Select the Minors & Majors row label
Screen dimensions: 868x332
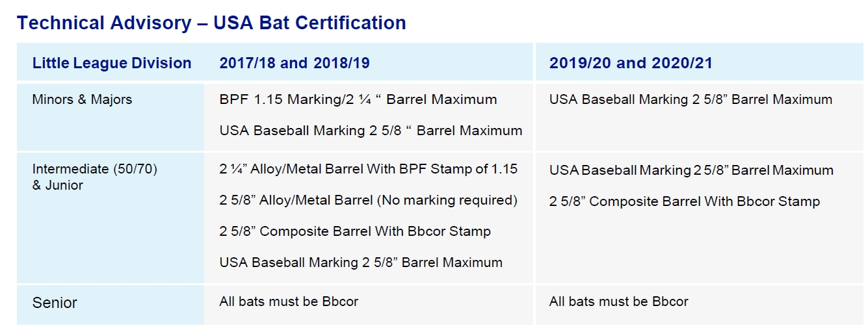pos(82,99)
